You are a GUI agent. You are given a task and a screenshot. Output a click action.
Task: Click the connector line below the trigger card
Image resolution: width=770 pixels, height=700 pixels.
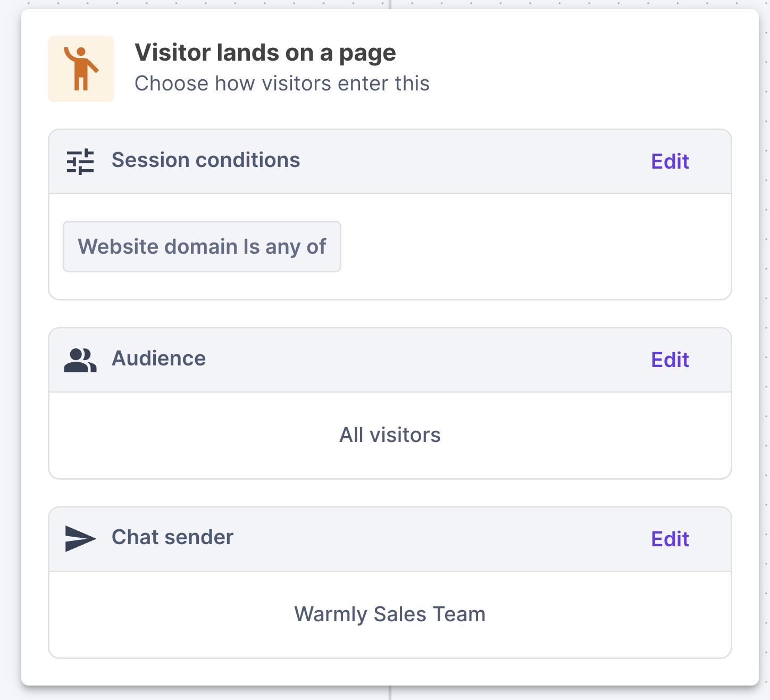(390, 693)
